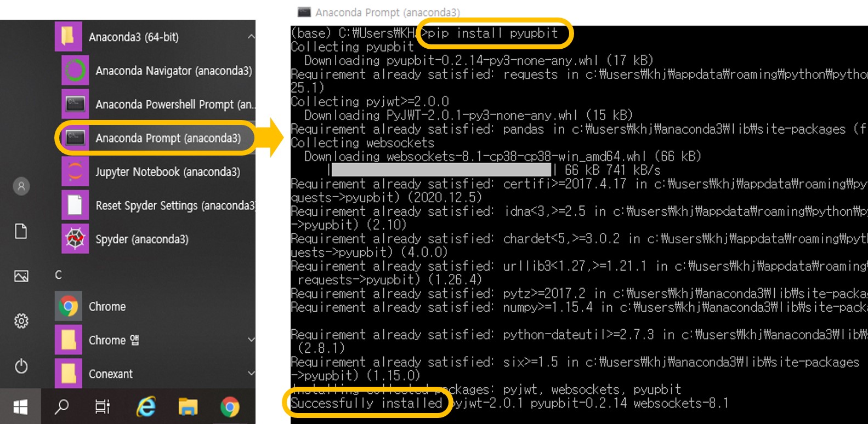The width and height of the screenshot is (868, 424).
Task: Select Reset Spyder Settings entry
Action: [x=158, y=205]
